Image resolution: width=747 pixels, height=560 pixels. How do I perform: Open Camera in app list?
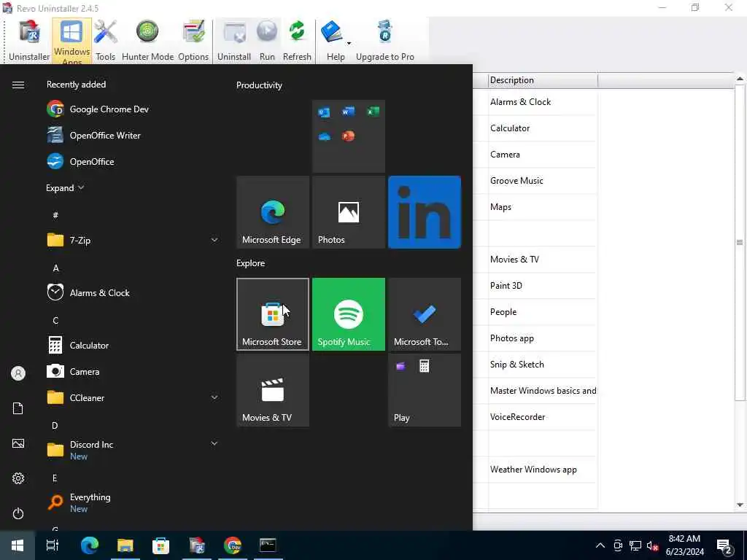coord(133,371)
